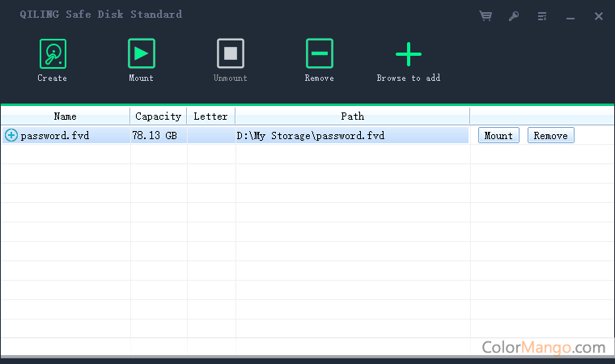615x364 pixels.
Task: Open the title bar menu list icon
Action: point(542,16)
